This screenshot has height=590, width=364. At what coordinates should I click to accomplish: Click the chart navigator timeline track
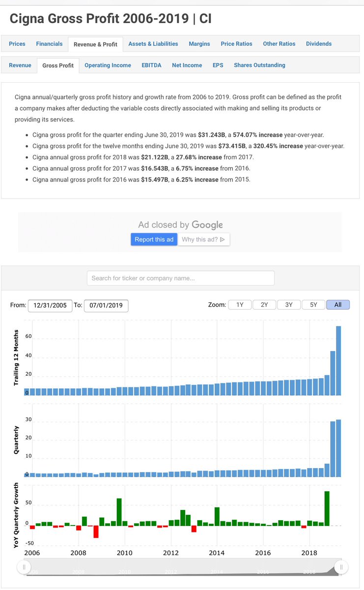(182, 568)
